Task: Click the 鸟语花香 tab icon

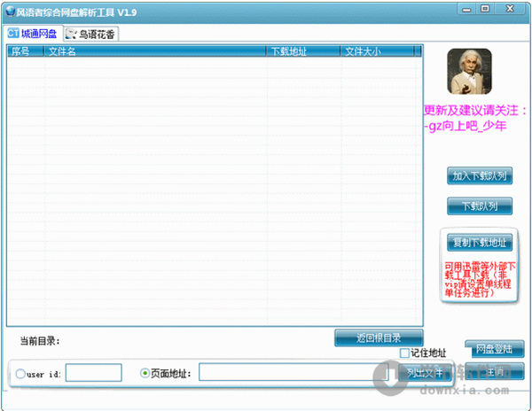Action: [x=71, y=34]
